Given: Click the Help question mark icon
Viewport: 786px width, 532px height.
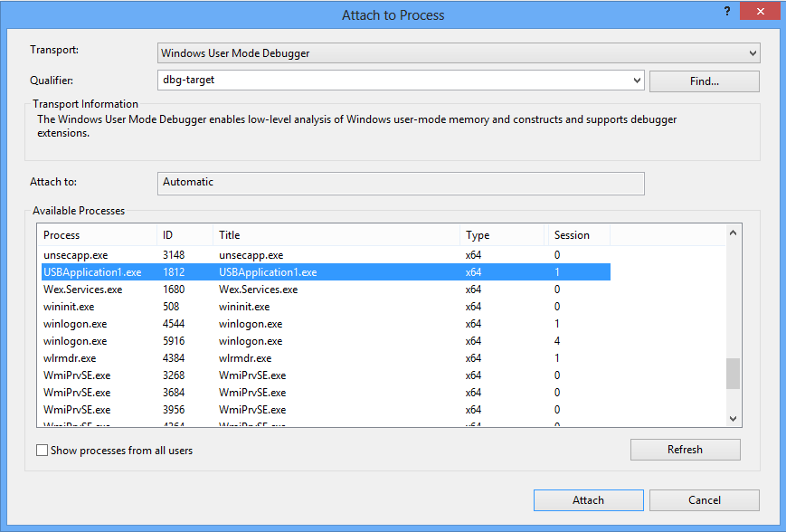Looking at the screenshot, I should [x=726, y=12].
